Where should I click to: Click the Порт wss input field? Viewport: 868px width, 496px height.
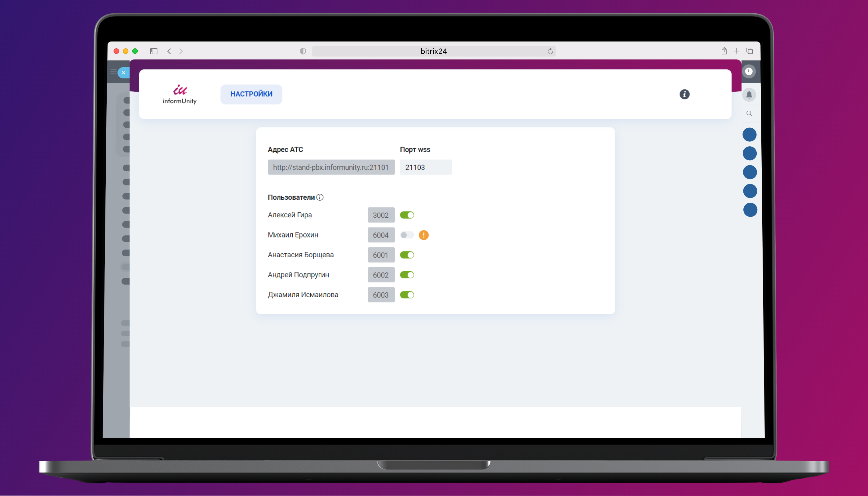click(426, 167)
